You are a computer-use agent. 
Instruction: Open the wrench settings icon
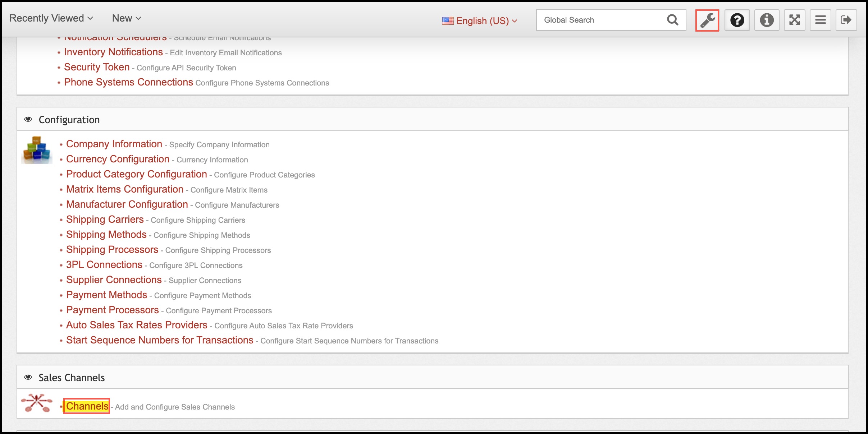click(x=707, y=20)
